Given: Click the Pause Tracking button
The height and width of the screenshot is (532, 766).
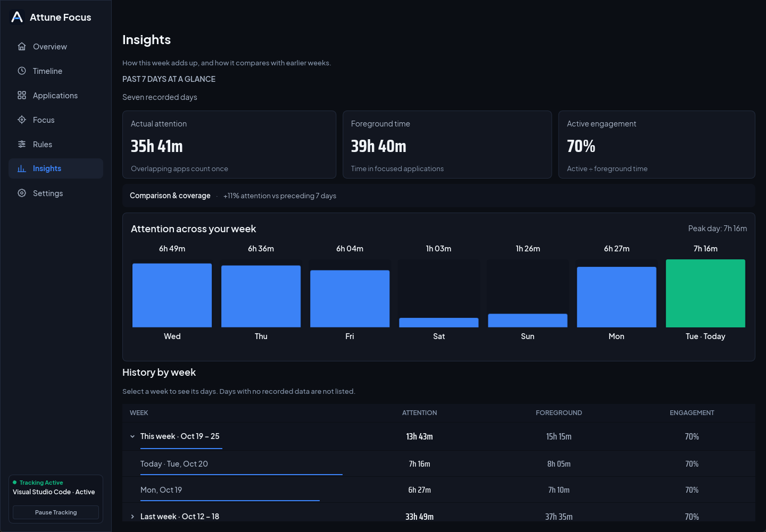Looking at the screenshot, I should click(56, 512).
